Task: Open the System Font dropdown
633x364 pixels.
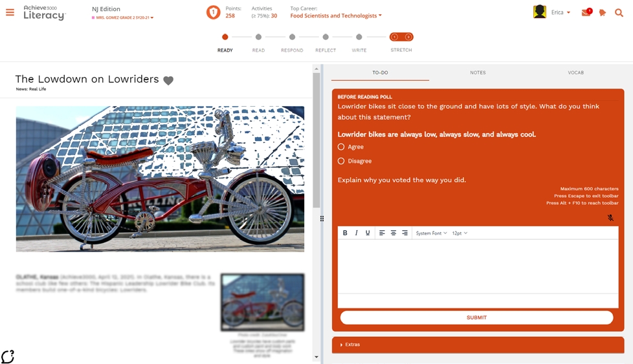Action: pos(431,233)
